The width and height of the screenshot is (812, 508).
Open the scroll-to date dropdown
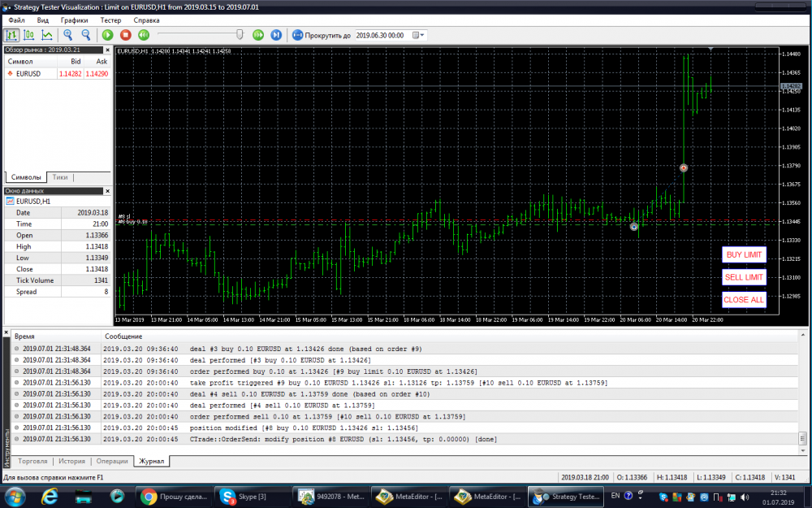click(x=418, y=35)
